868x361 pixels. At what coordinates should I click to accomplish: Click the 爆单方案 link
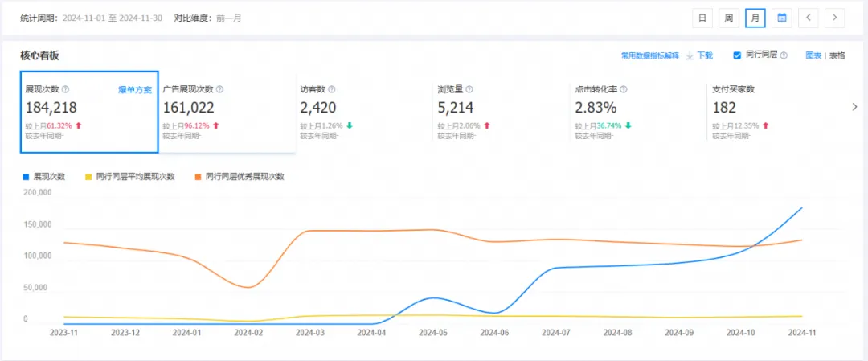(x=134, y=90)
